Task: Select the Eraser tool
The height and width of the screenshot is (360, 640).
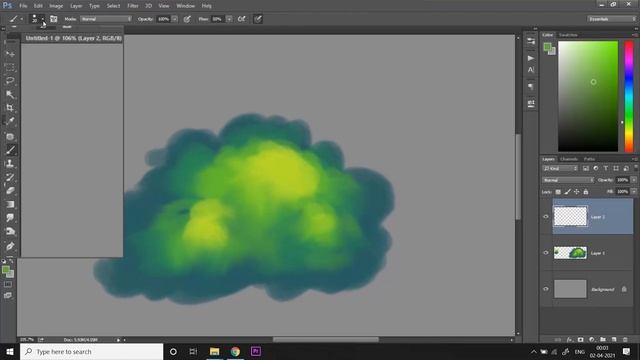Action: 10,191
